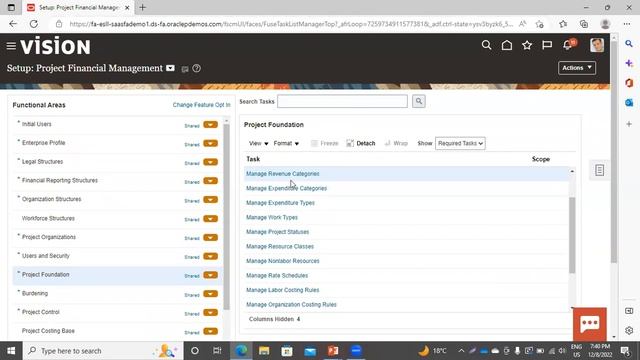Open notifications bell icon
Viewport: 640px width, 360px height.
click(568, 45)
